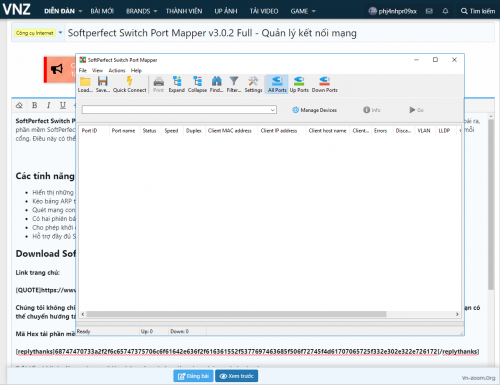500x385 pixels.
Task: Open Quick Connect lightning tool
Action: (129, 84)
